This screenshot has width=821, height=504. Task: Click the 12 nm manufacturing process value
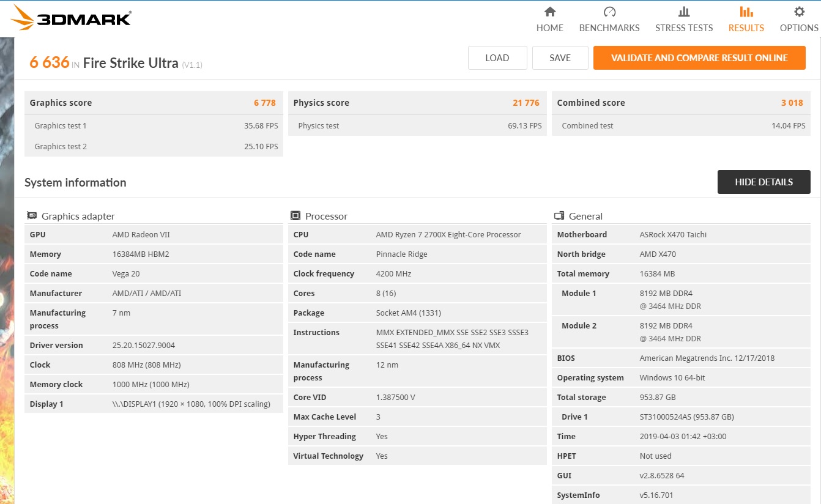(387, 365)
